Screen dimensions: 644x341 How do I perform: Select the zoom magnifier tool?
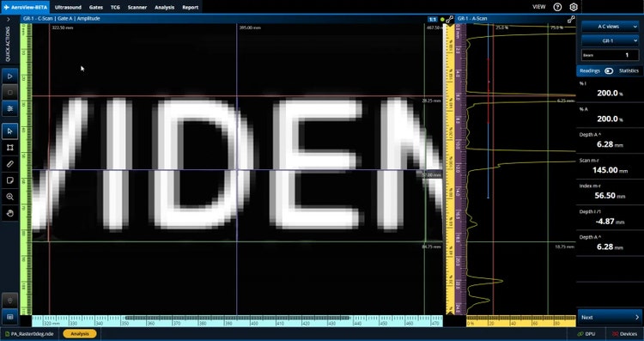pyautogui.click(x=9, y=197)
